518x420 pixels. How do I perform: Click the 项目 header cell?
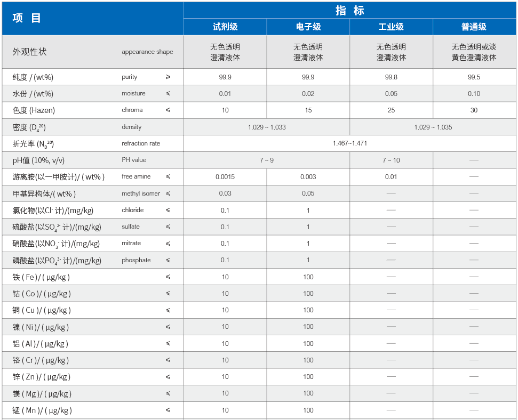(x=27, y=18)
